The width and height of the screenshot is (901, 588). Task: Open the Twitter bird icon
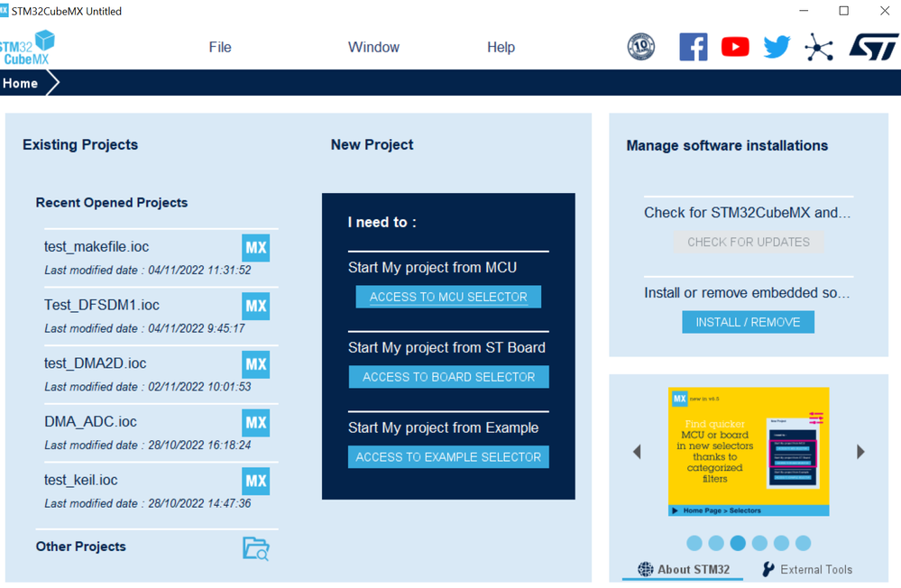[777, 47]
